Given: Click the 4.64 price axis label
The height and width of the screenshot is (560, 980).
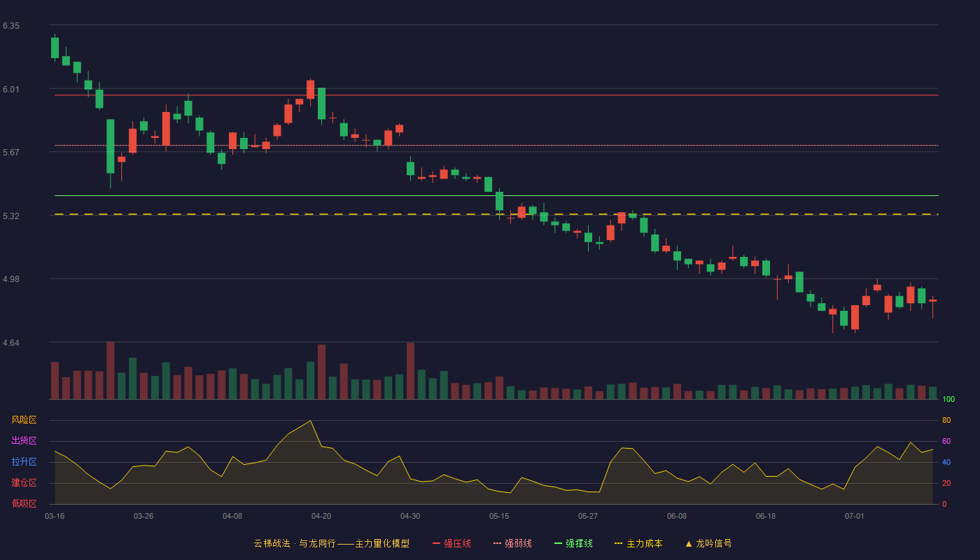Looking at the screenshot, I should (x=11, y=343).
